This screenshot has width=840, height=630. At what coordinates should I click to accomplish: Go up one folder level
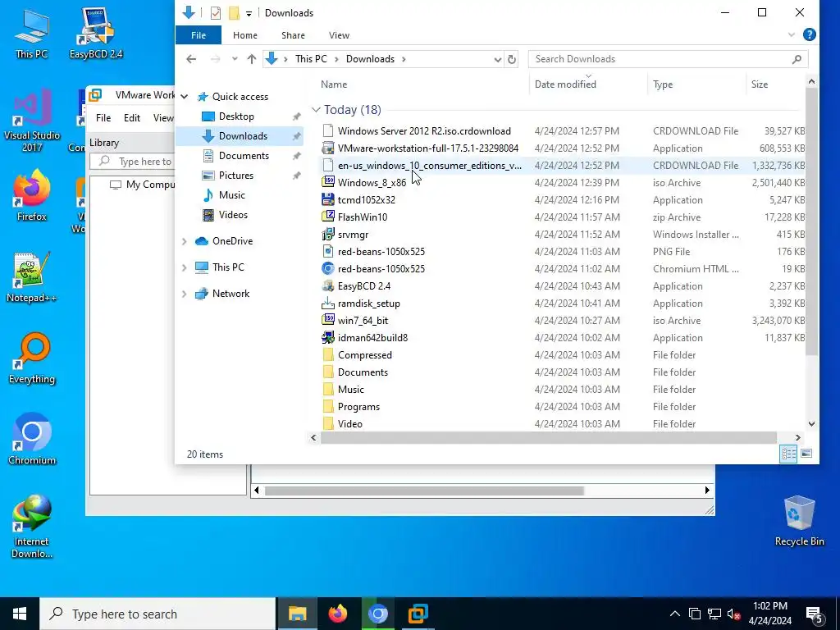pos(251,59)
